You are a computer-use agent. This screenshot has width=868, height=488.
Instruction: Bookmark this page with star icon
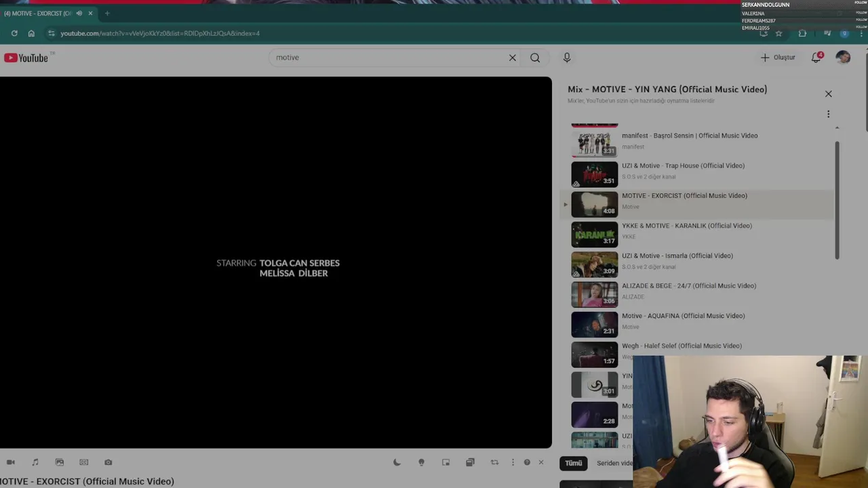tap(778, 33)
